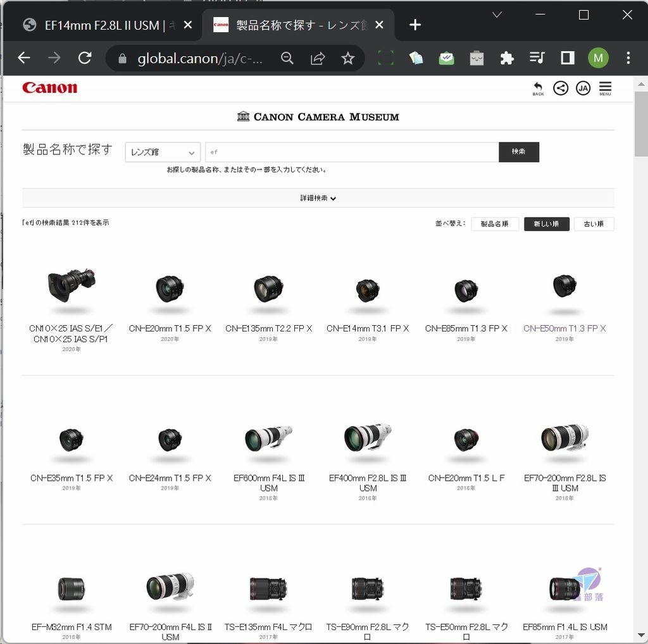Click the green screenshot capture extension icon
648x644 pixels.
tap(385, 58)
